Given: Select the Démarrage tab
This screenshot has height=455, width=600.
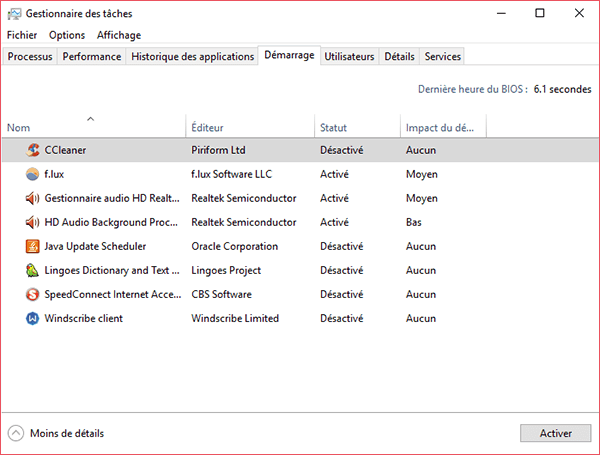Looking at the screenshot, I should click(x=289, y=55).
